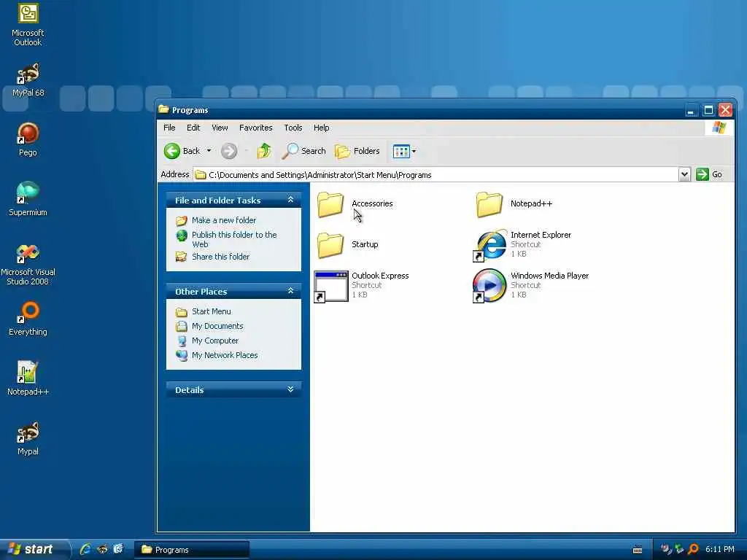Viewport: 747px width, 560px height.
Task: Click the orange Everything search tray icon
Action: click(694, 549)
